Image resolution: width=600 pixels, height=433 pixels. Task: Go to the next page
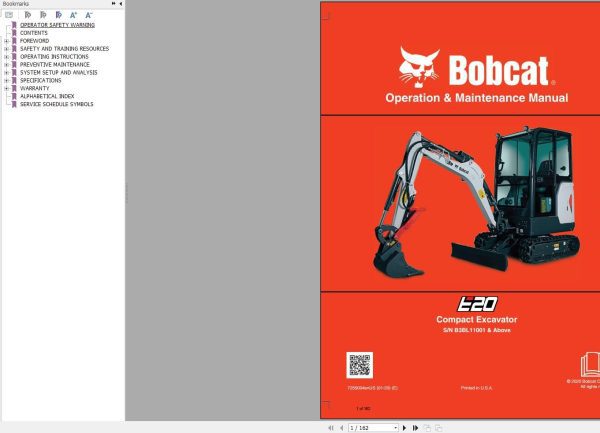(x=404, y=428)
